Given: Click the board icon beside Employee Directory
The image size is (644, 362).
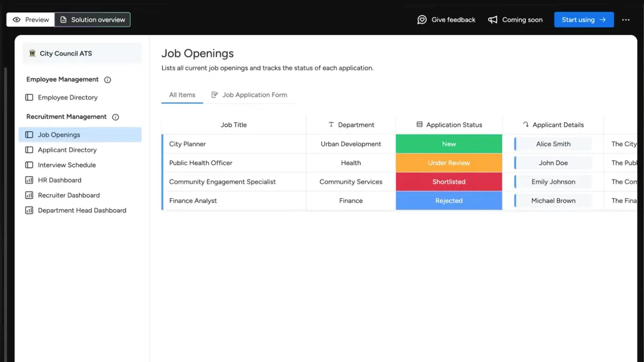Looking at the screenshot, I should [x=29, y=97].
